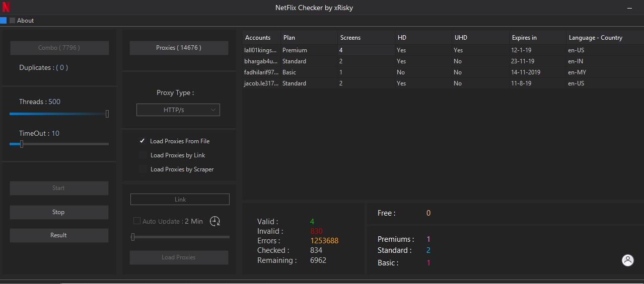This screenshot has width=644, height=284.
Task: Click the expiry date 11-8-19
Action: pos(522,83)
